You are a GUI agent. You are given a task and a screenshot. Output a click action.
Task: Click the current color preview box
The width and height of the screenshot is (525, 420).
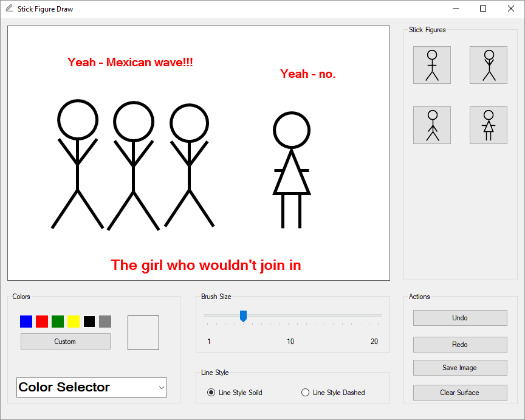[143, 332]
